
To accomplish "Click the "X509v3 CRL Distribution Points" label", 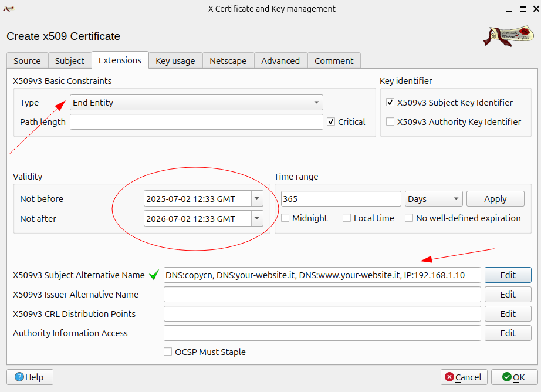I will click(74, 314).
